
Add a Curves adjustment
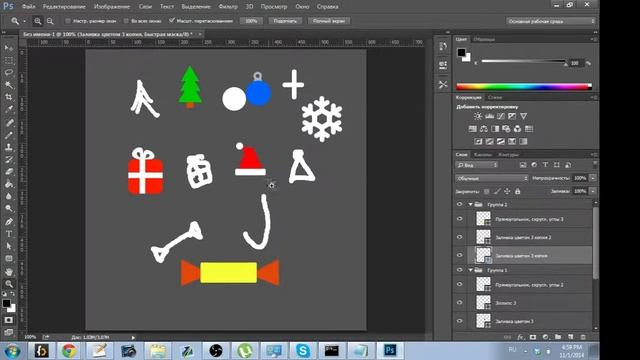(x=501, y=116)
